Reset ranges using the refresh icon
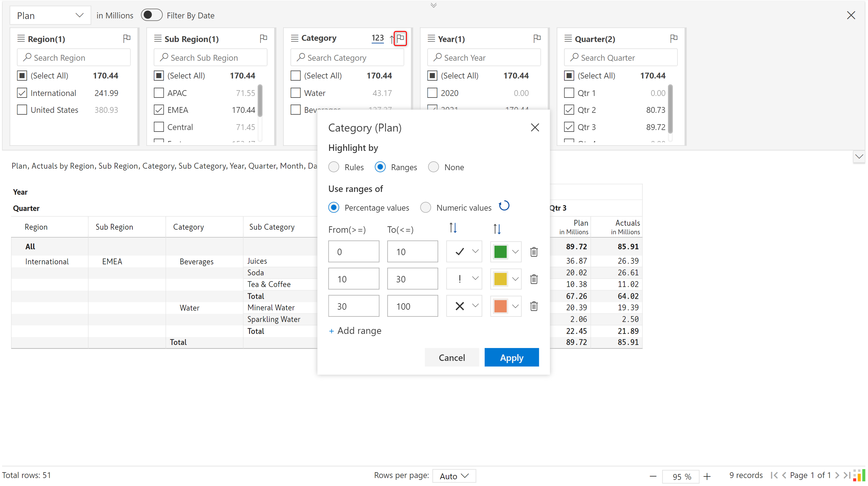 pos(504,206)
